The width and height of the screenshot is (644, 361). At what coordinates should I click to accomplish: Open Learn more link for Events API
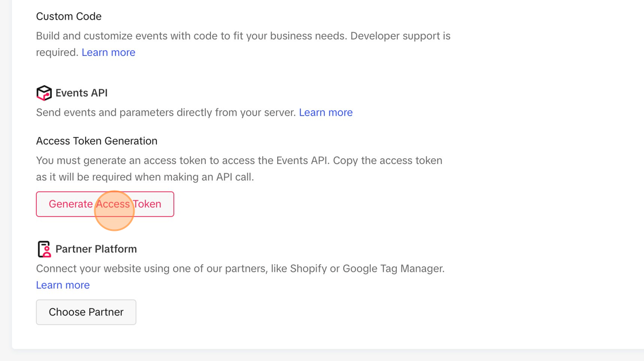pos(325,112)
